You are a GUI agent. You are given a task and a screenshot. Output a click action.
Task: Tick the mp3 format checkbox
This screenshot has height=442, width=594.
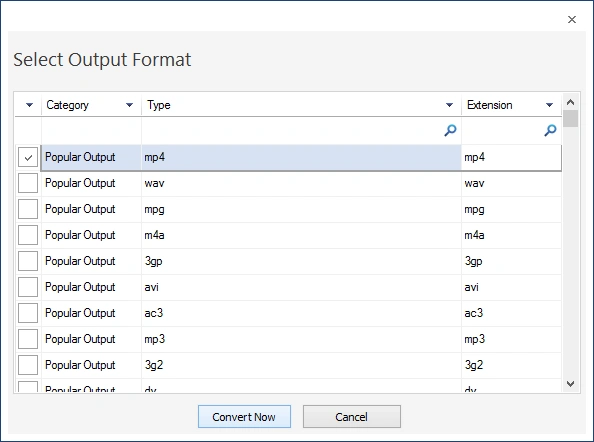[x=28, y=339]
